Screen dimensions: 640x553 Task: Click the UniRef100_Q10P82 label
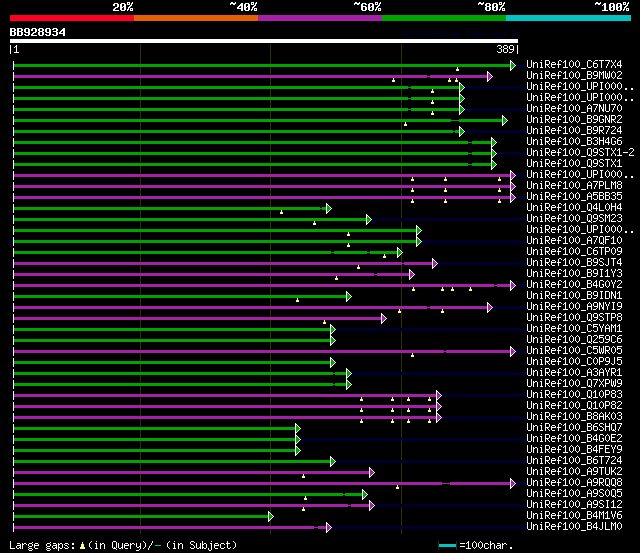click(574, 406)
